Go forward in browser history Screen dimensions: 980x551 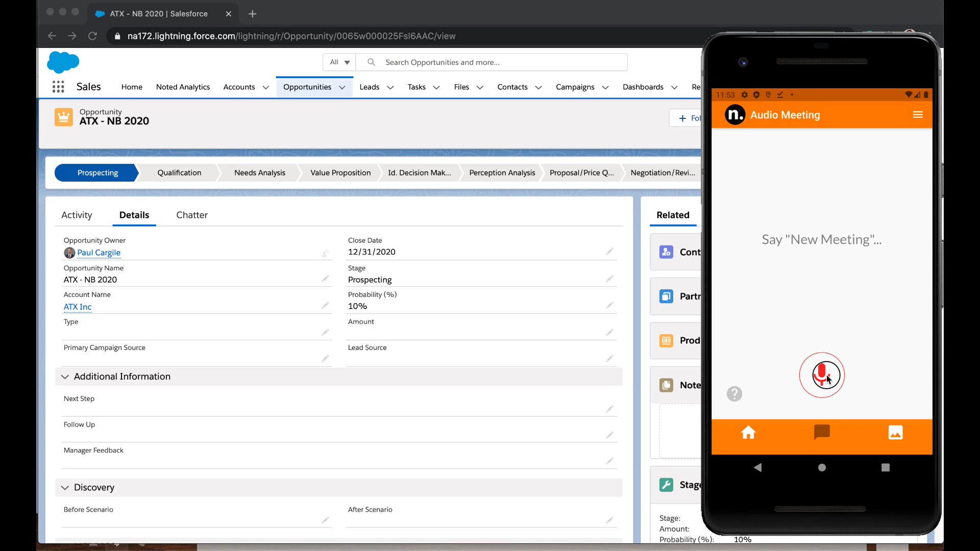coord(72,36)
